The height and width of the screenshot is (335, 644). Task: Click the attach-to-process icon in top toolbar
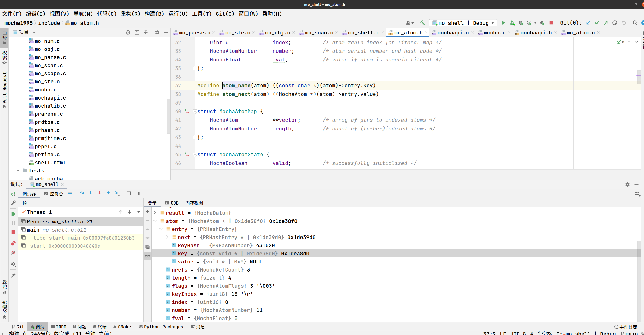pos(542,23)
